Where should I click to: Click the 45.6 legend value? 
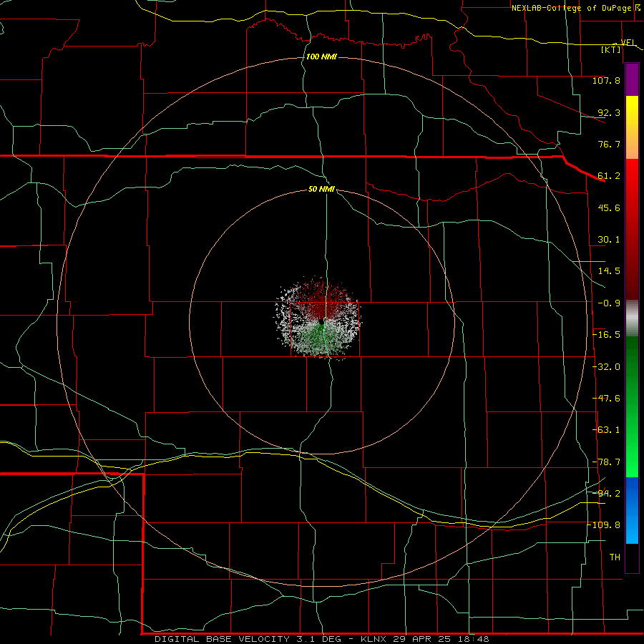(x=609, y=208)
